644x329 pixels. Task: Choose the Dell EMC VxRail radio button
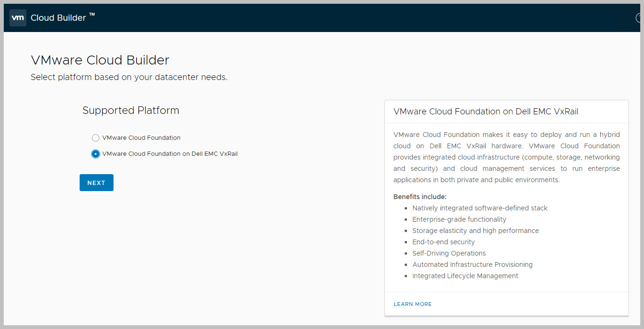96,154
